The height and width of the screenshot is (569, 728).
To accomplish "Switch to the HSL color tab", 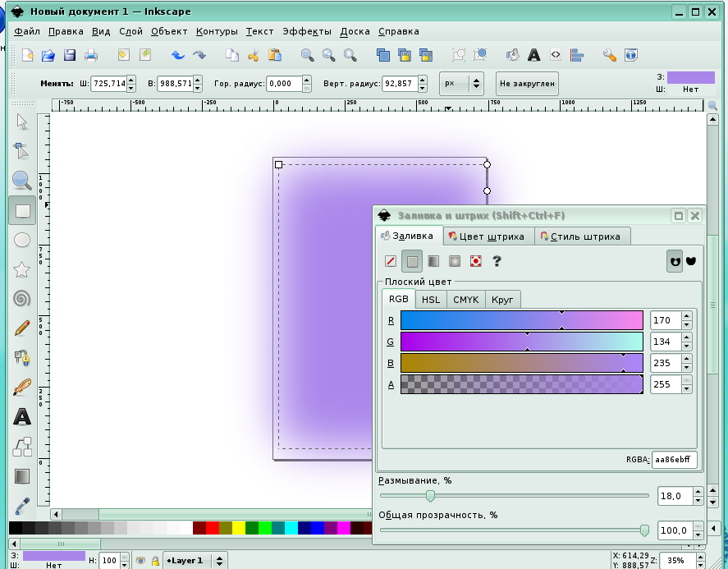I will (x=431, y=299).
